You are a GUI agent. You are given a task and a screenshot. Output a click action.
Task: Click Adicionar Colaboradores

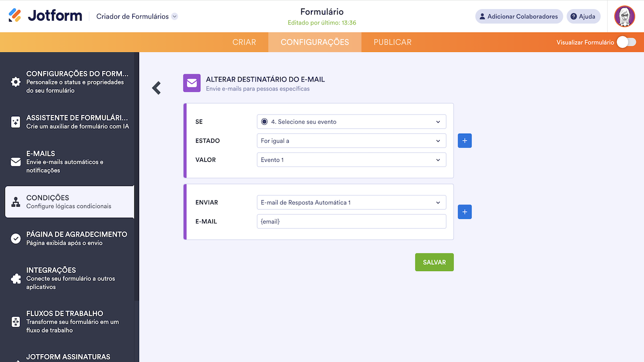pos(519,16)
